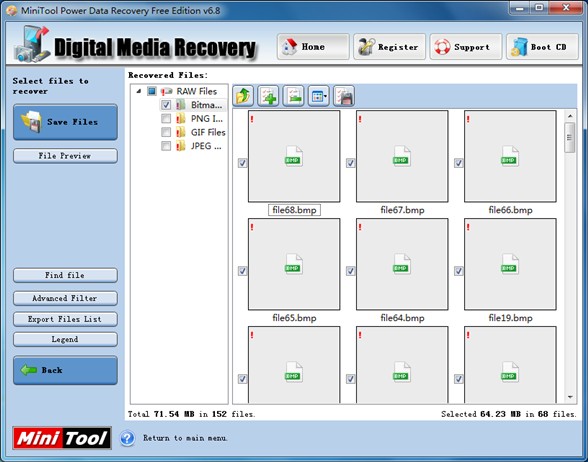Select the file68.bmp thumbnail
Screen dimensions: 588x462
point(294,156)
